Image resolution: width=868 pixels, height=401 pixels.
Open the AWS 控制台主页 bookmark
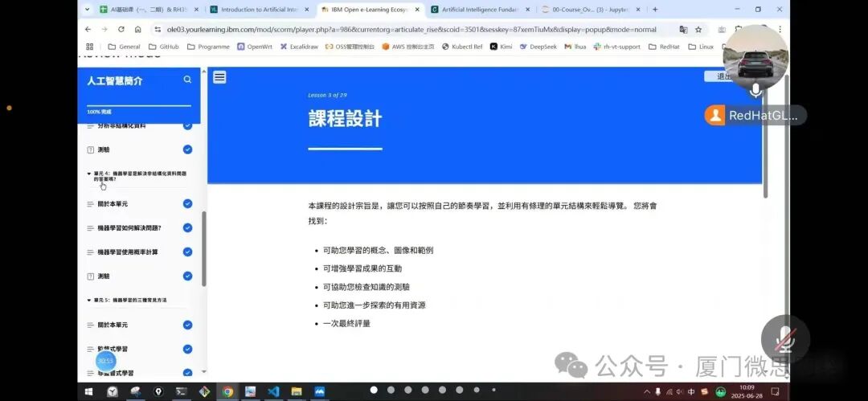408,47
